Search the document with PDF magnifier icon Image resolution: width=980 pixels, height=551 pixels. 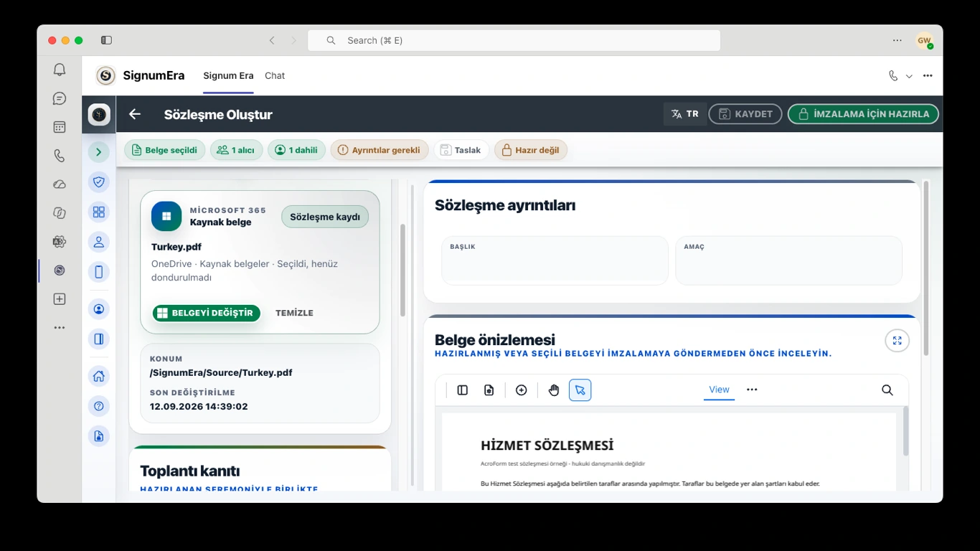pos(887,390)
